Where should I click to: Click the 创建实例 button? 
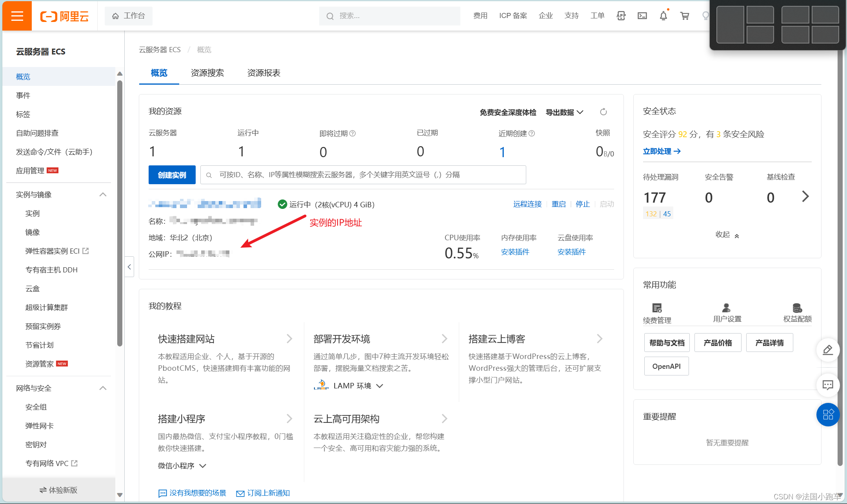tap(172, 175)
